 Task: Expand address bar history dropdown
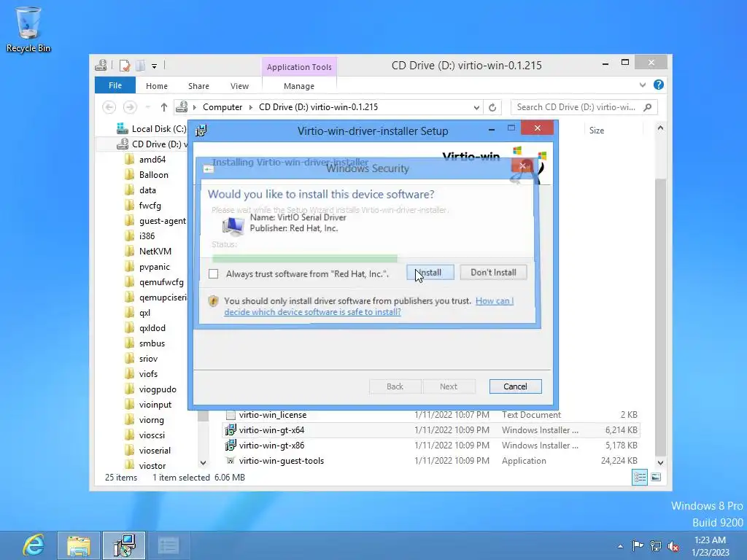(476, 108)
